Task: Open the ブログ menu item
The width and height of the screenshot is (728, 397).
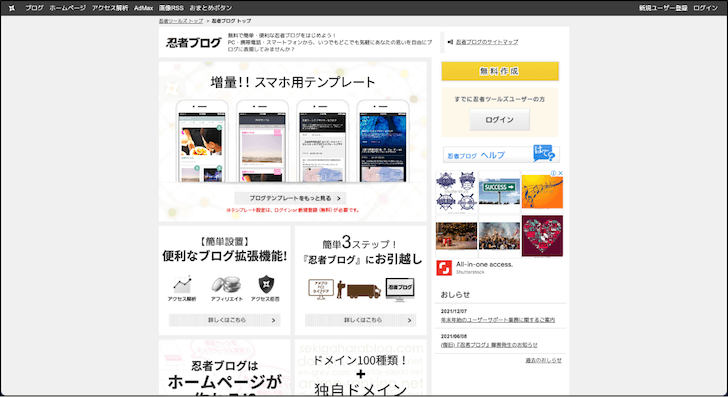Action: click(34, 8)
